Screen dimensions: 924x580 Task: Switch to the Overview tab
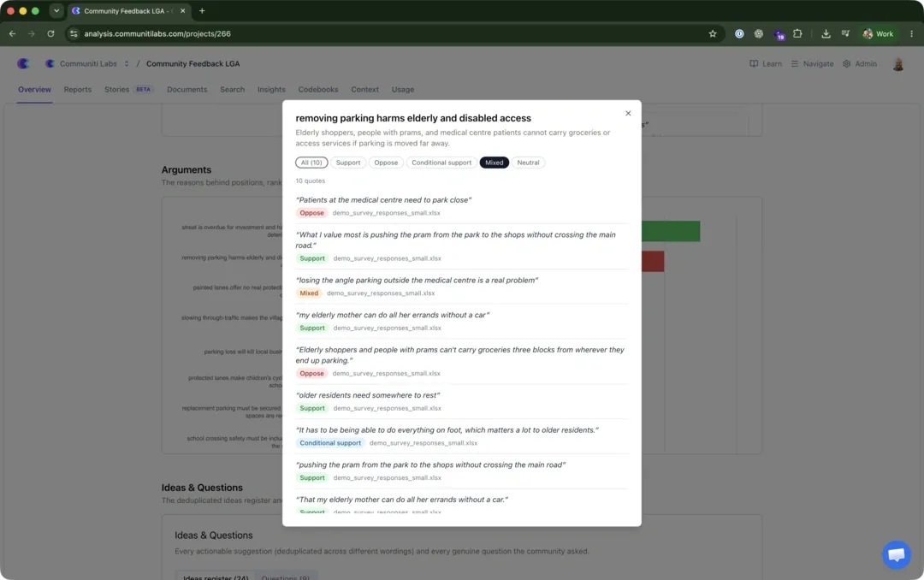(34, 90)
